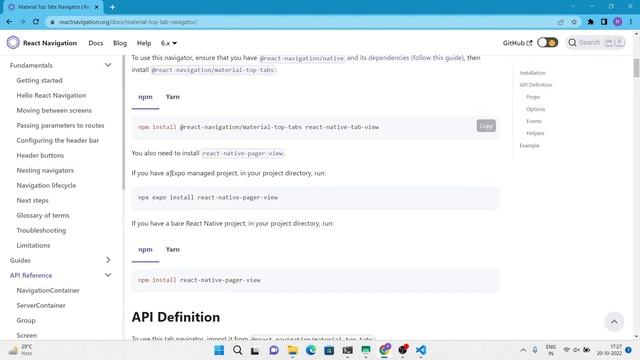Go back using browser back arrow
This screenshot has width=640, height=360.
pos(9,22)
